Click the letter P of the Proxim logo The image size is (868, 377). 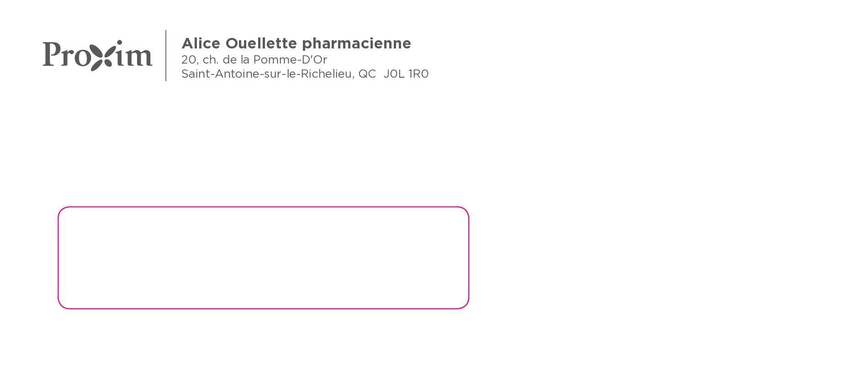(x=52, y=54)
